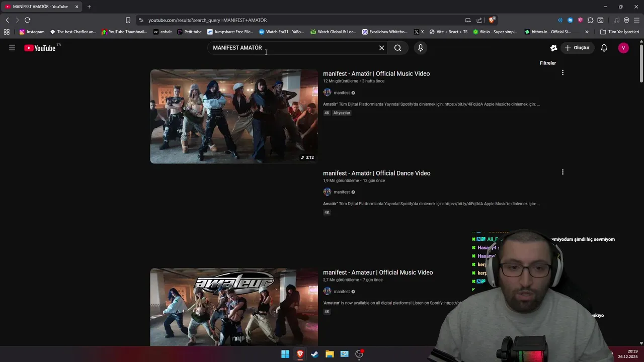The width and height of the screenshot is (644, 362).
Task: Open 'The best ChatBot an...' bookmark
Action: click(73, 32)
